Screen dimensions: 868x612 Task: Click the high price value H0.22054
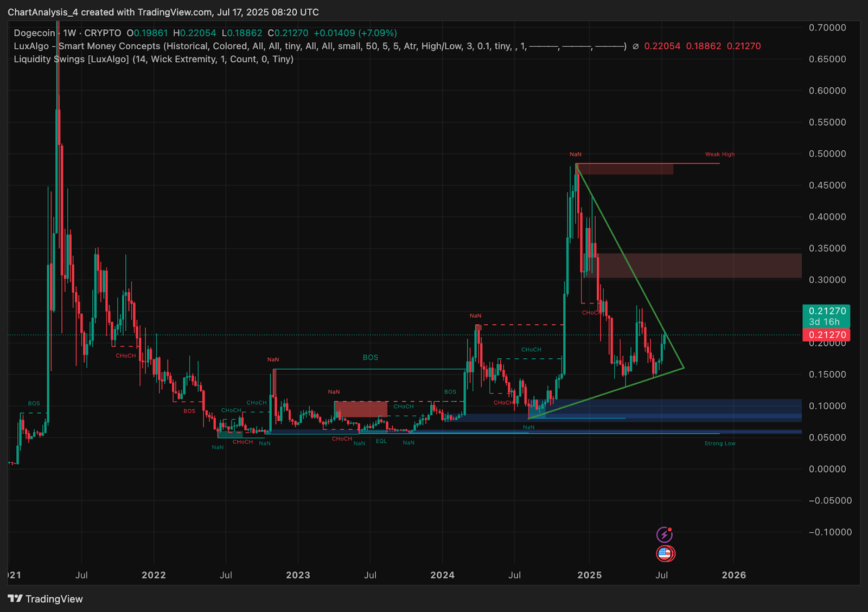pyautogui.click(x=194, y=33)
